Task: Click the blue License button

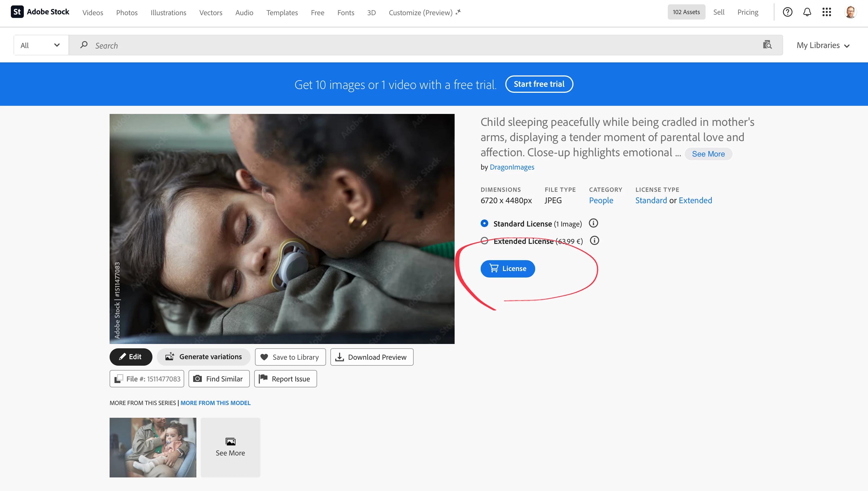Action: tap(508, 269)
